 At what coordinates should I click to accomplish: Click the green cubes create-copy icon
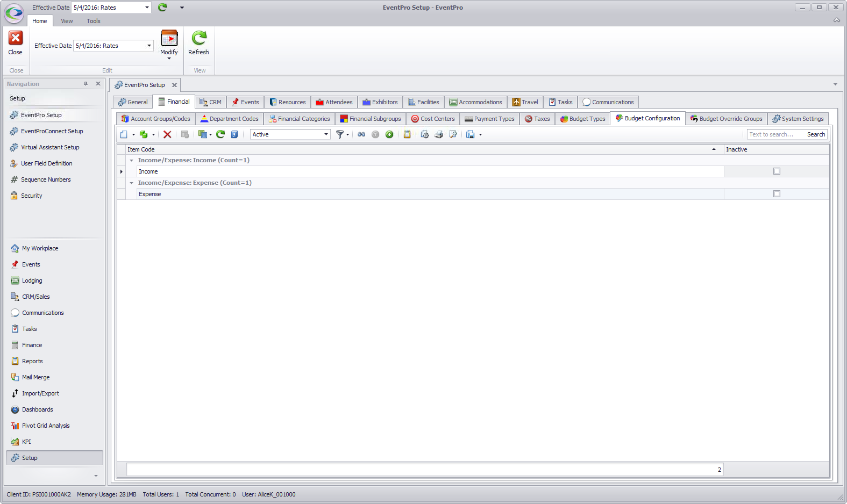(144, 134)
